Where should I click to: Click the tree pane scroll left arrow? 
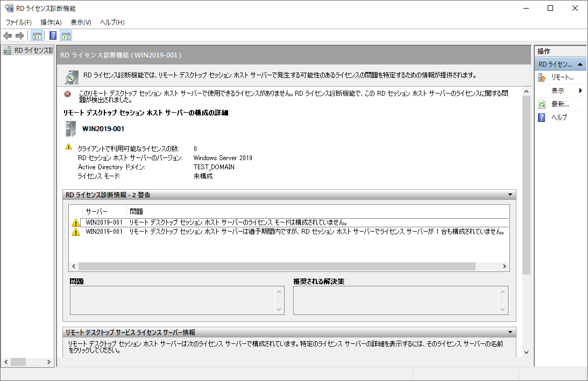tap(5, 362)
